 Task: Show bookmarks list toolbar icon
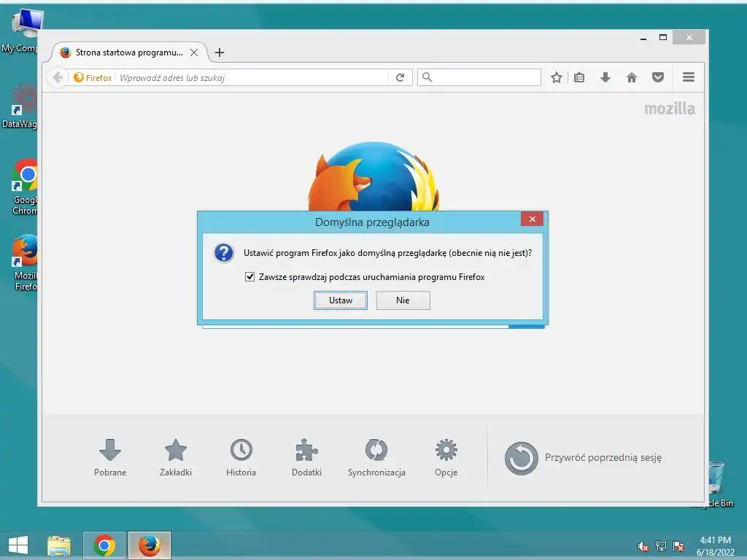coord(579,77)
